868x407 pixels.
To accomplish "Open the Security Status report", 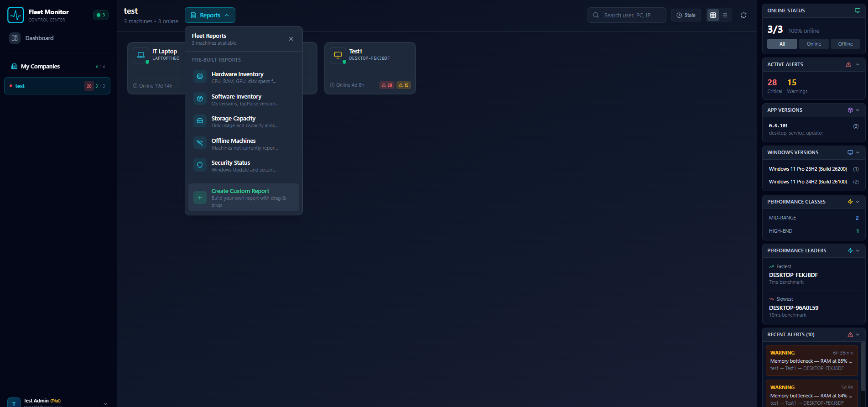I will pyautogui.click(x=244, y=166).
